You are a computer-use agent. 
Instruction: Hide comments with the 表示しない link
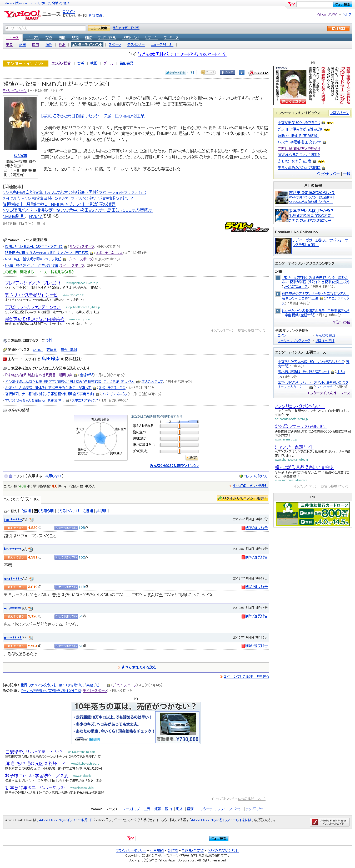[53, 476]
